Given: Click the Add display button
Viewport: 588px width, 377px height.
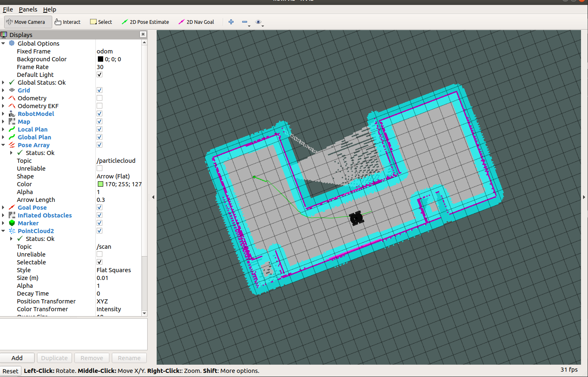Looking at the screenshot, I should 17,358.
